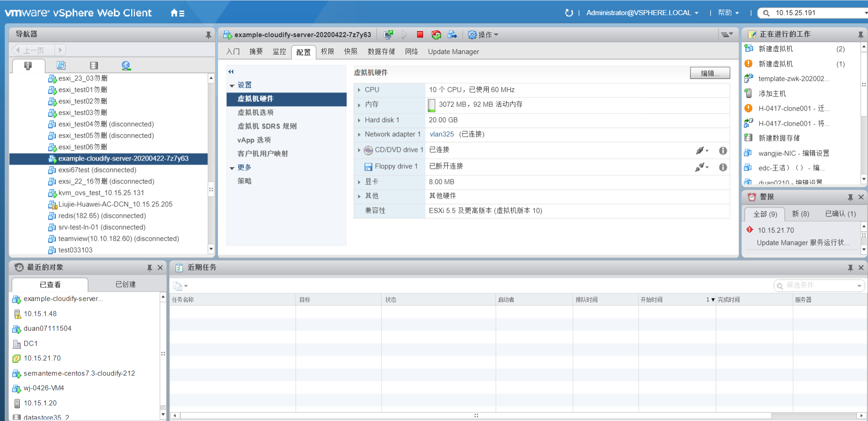The height and width of the screenshot is (421, 868).
Task: Open the 帮助 help menu
Action: coord(728,13)
